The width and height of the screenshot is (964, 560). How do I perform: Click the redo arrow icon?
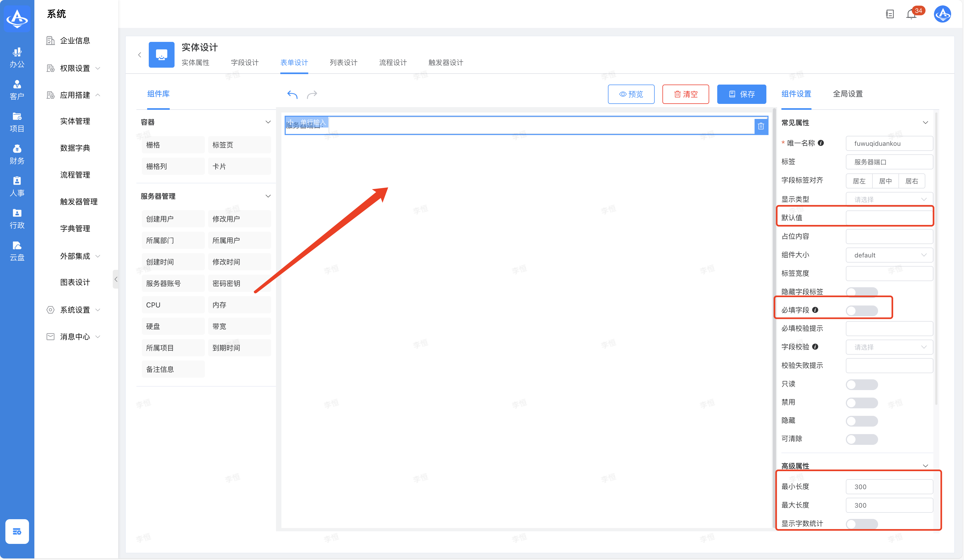[312, 94]
